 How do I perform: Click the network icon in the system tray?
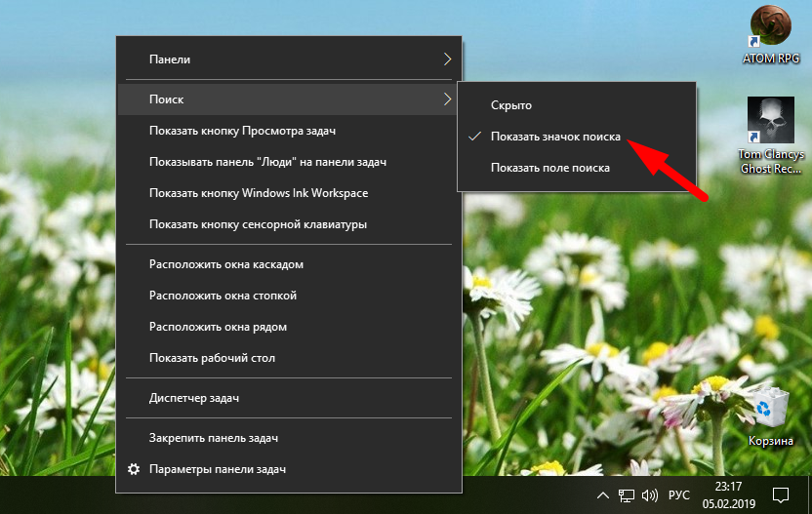(628, 494)
